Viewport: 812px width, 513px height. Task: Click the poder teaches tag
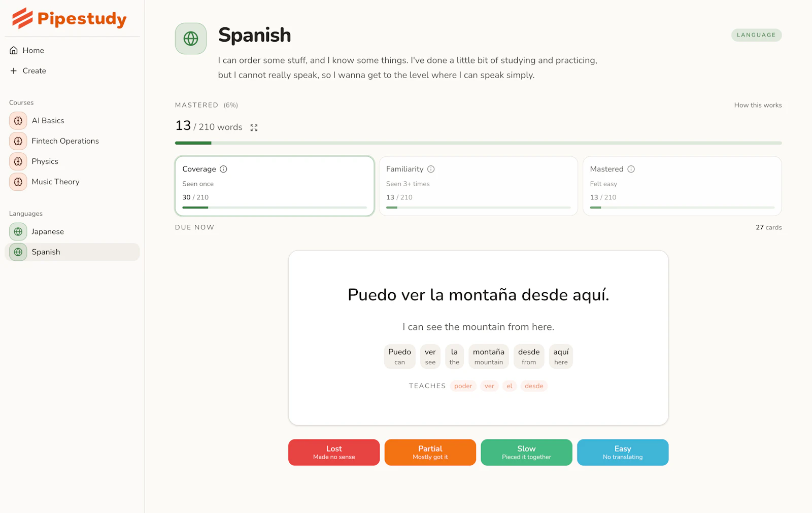click(463, 386)
